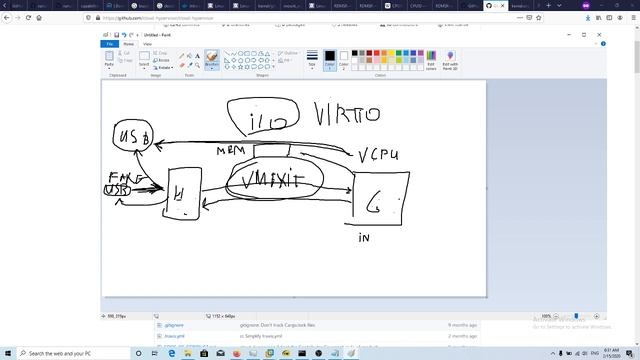Click the Redo arrow in quick access toolbar
The height and width of the screenshot is (360, 640).
(x=131, y=35)
